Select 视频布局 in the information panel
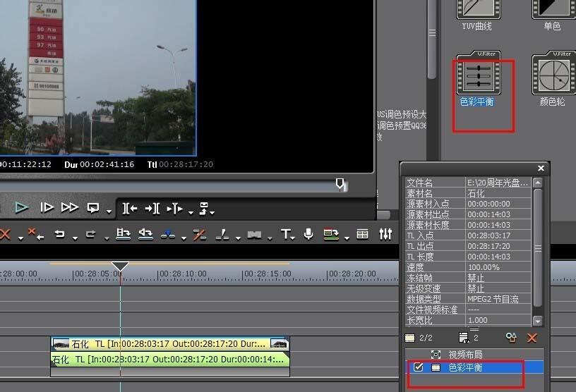 465,355
